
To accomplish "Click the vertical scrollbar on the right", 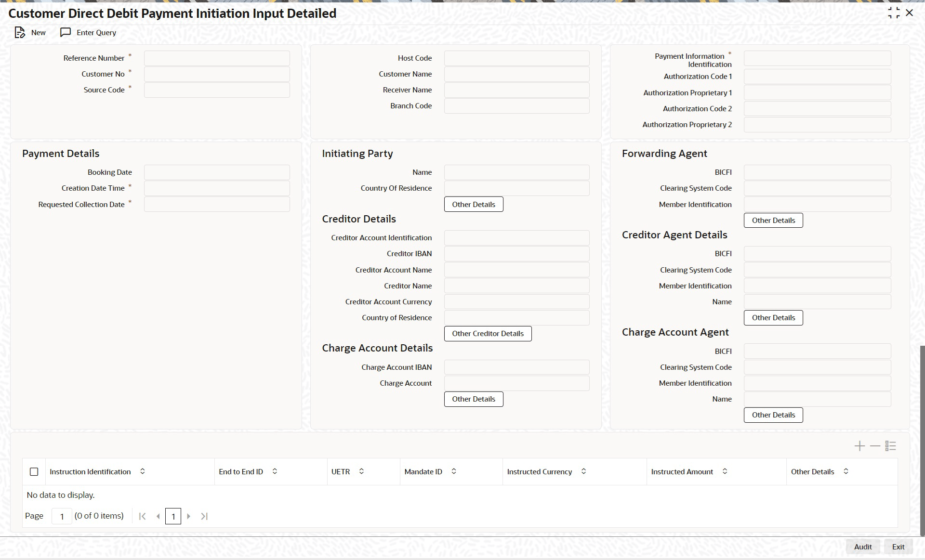I will click(922, 440).
